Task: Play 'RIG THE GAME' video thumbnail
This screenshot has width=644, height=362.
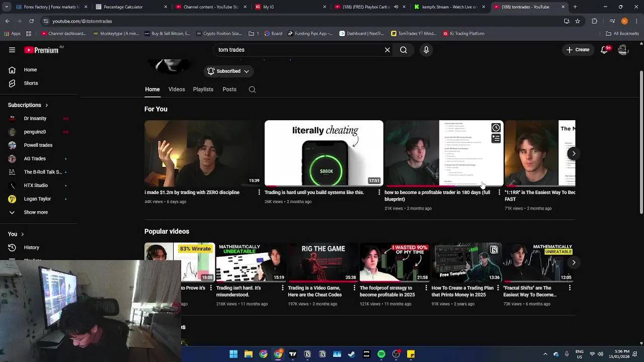Action: coord(323,262)
